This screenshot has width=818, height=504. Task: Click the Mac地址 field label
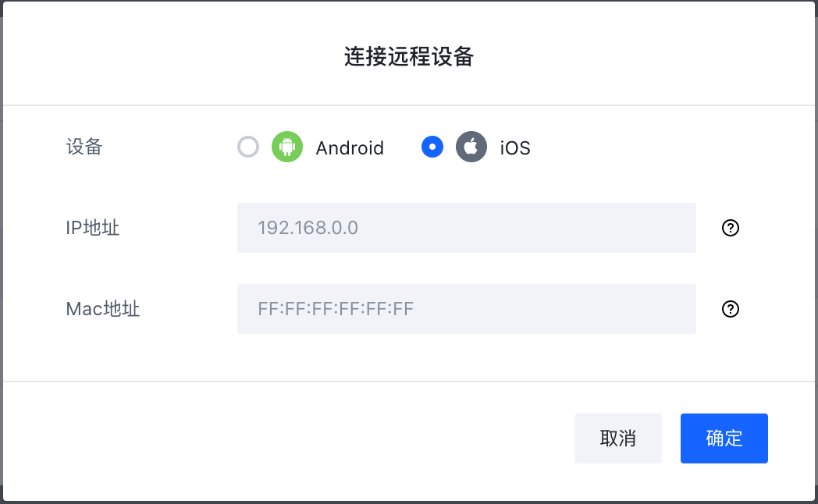(103, 309)
